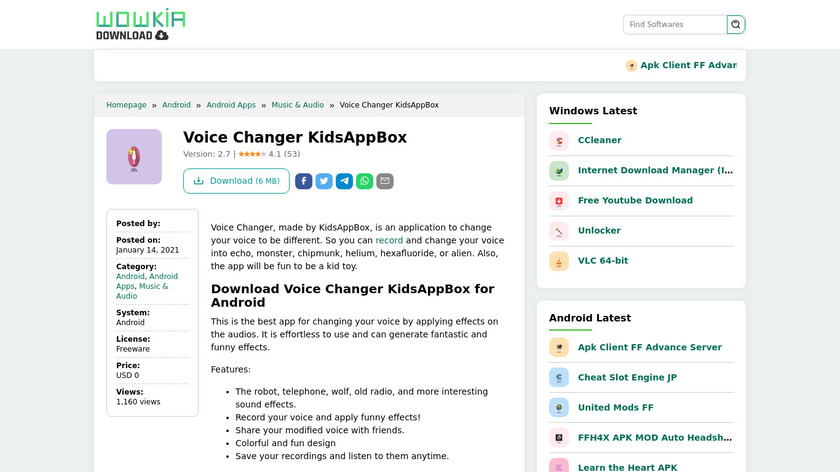Click the Cheat Slot Engine JP icon
Viewport: 840px width, 472px height.
tap(559, 377)
